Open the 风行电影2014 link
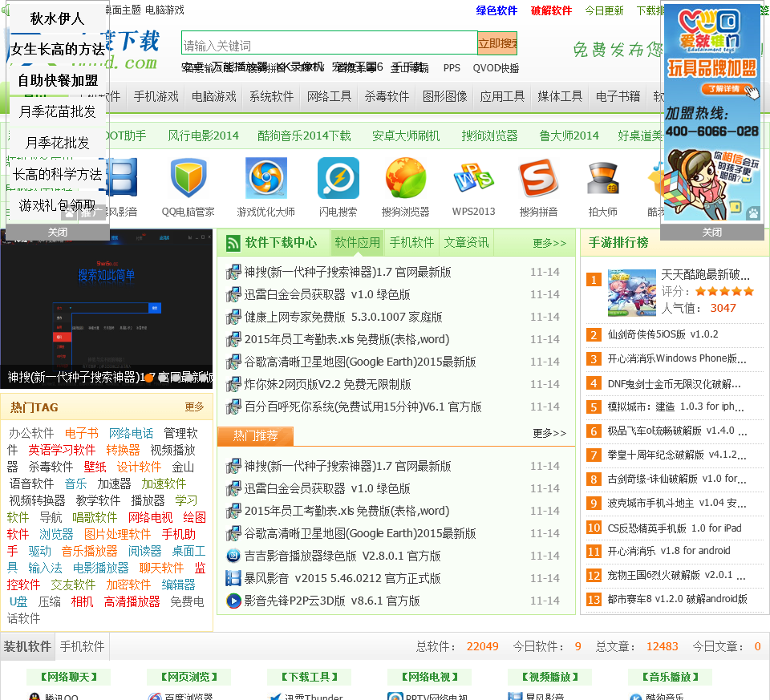 [203, 136]
